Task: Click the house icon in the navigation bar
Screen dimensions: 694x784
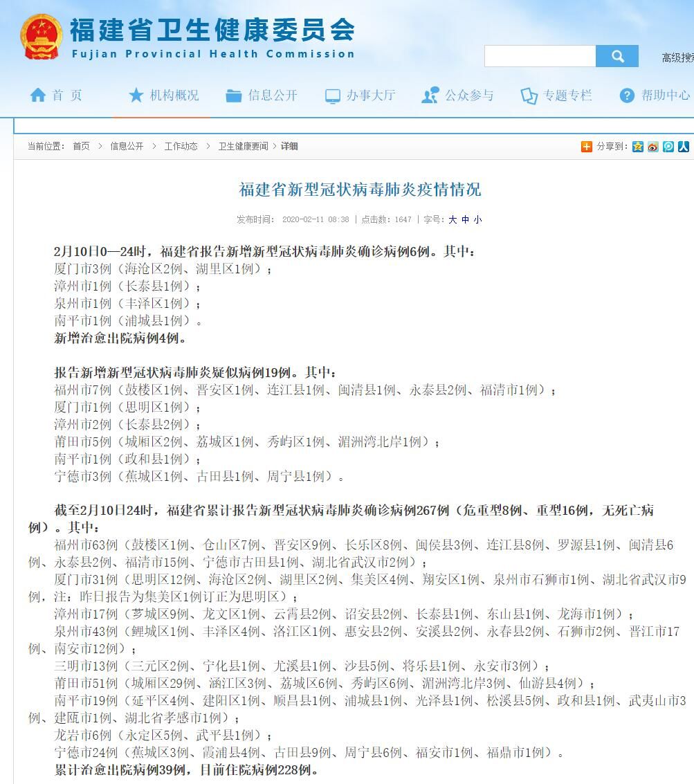Action: pos(37,95)
